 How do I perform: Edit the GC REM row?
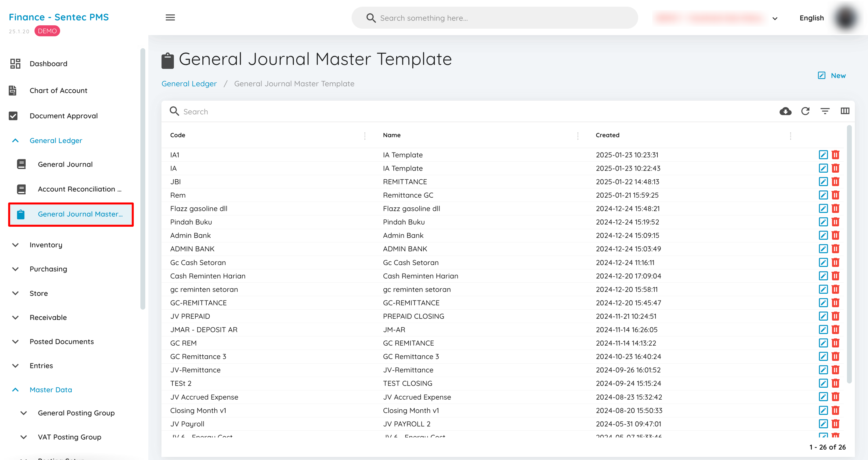click(823, 343)
